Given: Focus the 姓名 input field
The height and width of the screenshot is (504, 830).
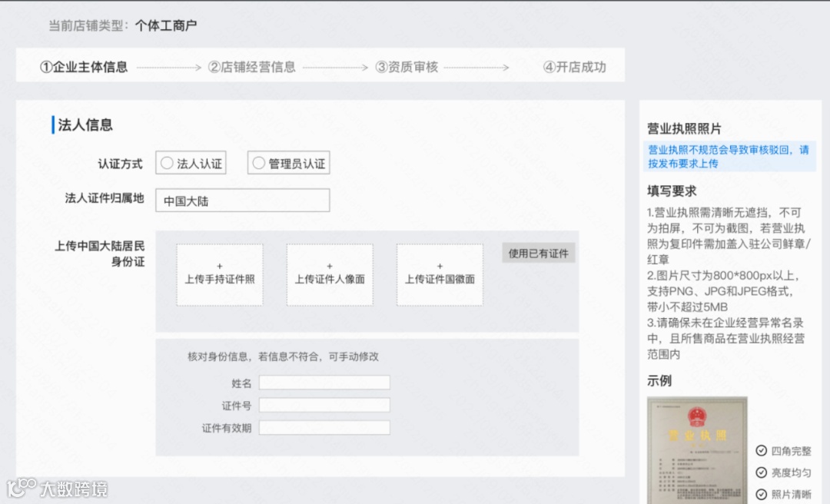Looking at the screenshot, I should tap(324, 383).
